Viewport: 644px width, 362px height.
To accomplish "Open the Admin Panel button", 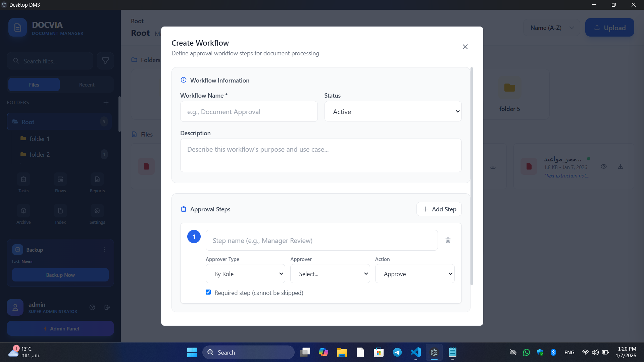I will point(60,329).
